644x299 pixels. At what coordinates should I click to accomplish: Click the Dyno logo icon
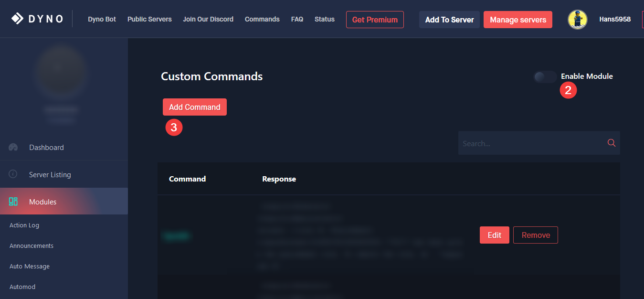[x=18, y=19]
